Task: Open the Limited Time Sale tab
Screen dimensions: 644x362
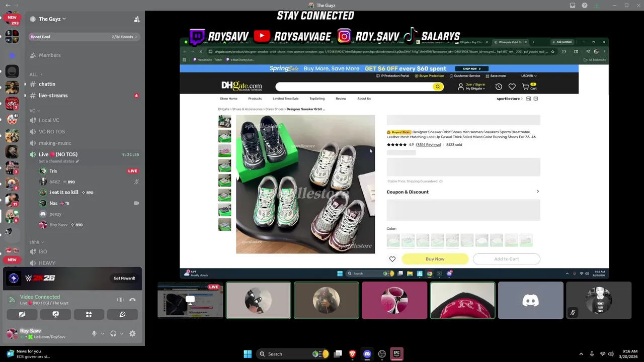Action: (285, 99)
